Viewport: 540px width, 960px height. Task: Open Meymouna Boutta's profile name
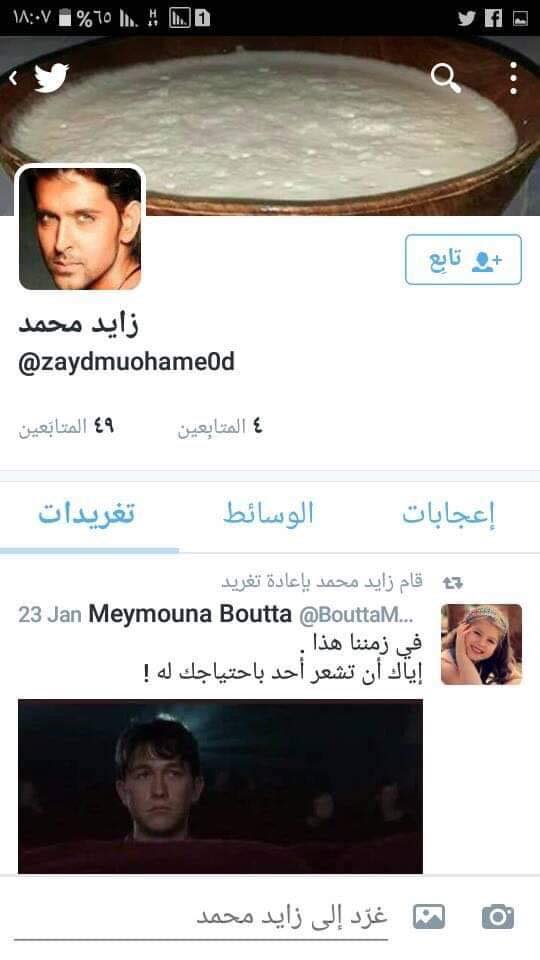190,615
